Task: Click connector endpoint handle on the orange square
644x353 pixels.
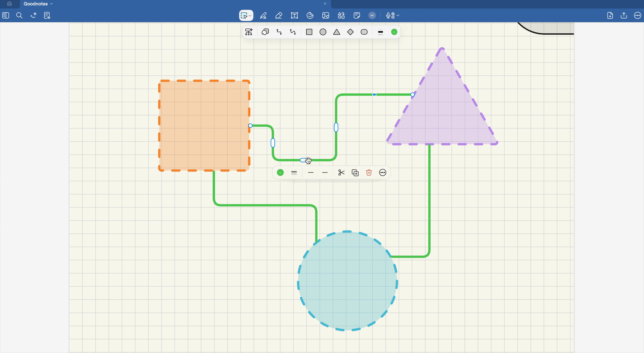Action: point(250,125)
